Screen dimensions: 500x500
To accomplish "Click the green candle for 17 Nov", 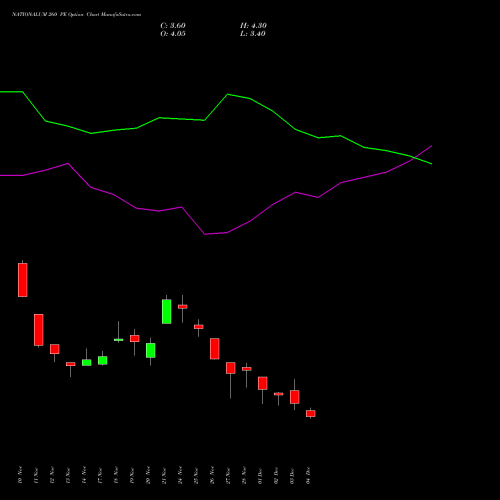I will point(103,360).
